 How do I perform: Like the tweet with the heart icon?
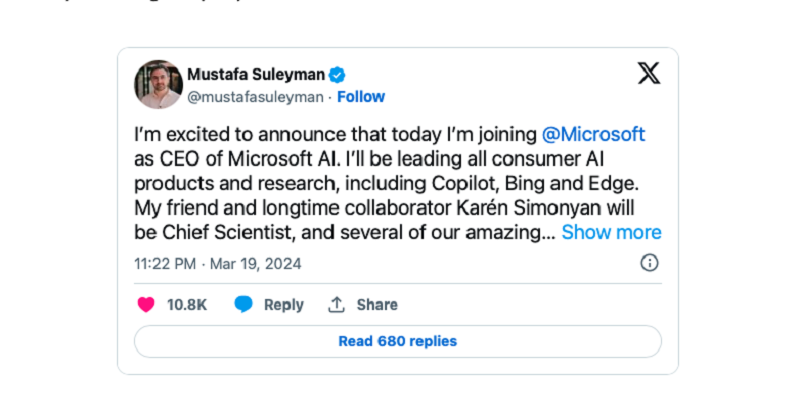146,304
